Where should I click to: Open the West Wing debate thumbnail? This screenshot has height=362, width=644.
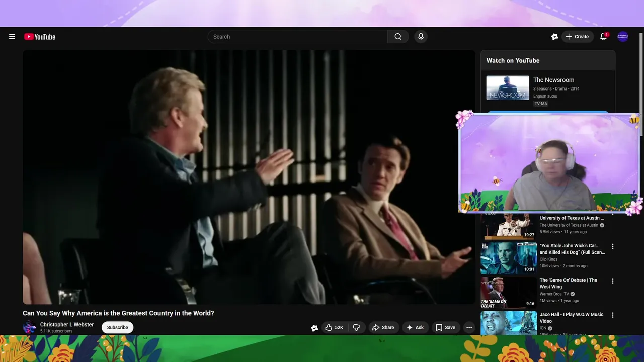(x=508, y=293)
